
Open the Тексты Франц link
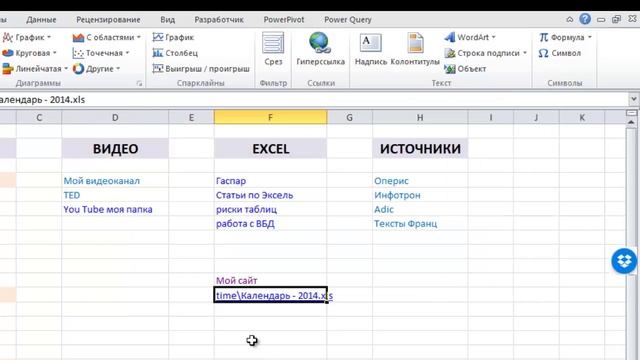[405, 224]
